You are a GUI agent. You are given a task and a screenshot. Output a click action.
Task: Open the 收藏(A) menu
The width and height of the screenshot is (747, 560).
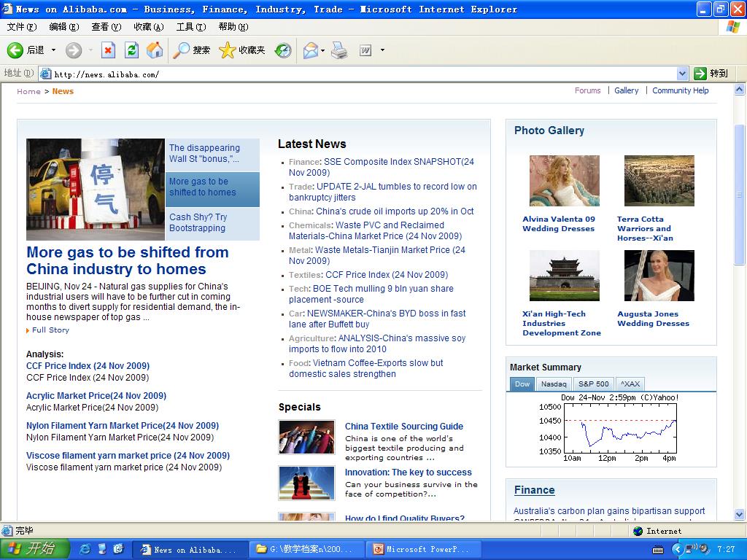[149, 27]
